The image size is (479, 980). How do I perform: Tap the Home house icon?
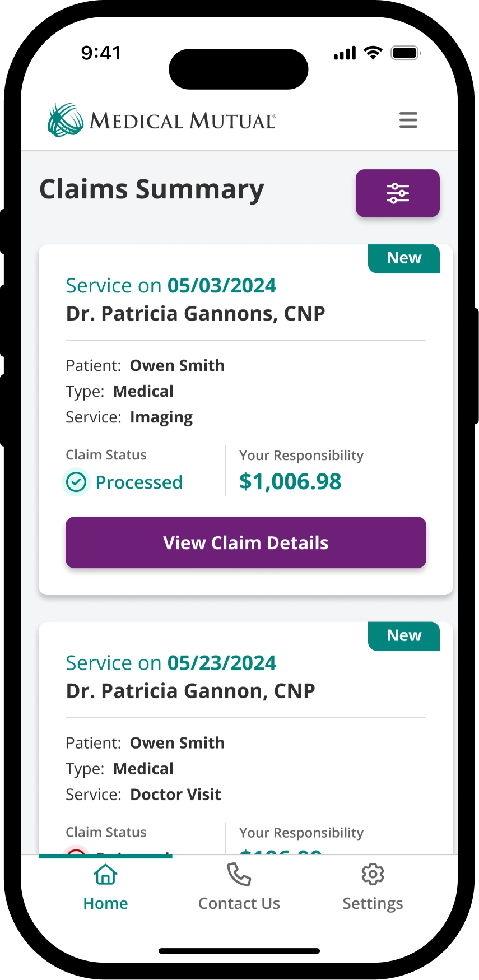click(105, 874)
